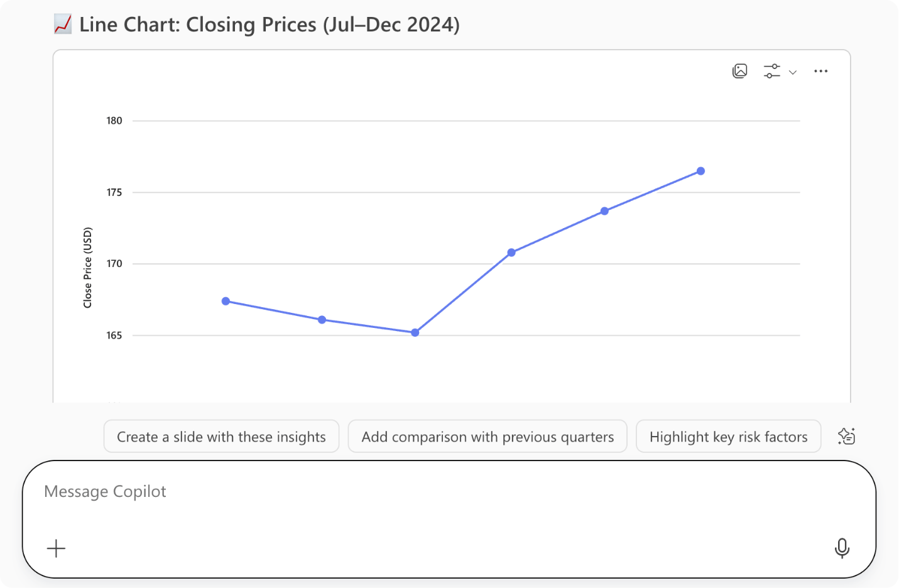899x588 pixels.
Task: Click the data point just above 170
Action: [x=511, y=253]
